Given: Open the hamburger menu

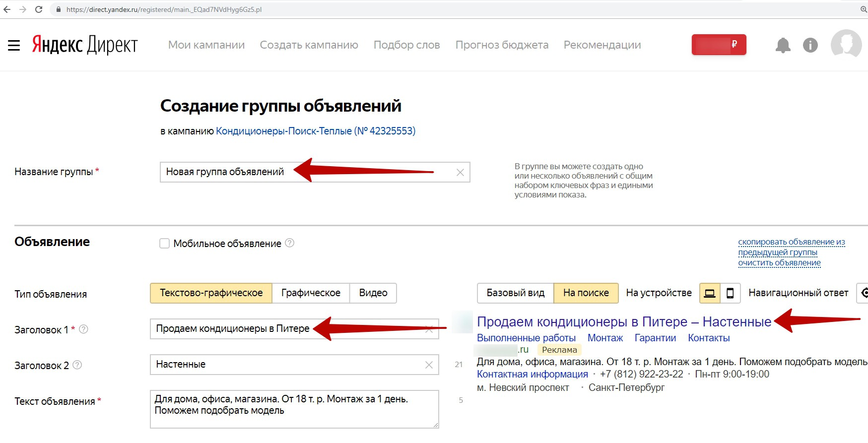Looking at the screenshot, I should 14,46.
